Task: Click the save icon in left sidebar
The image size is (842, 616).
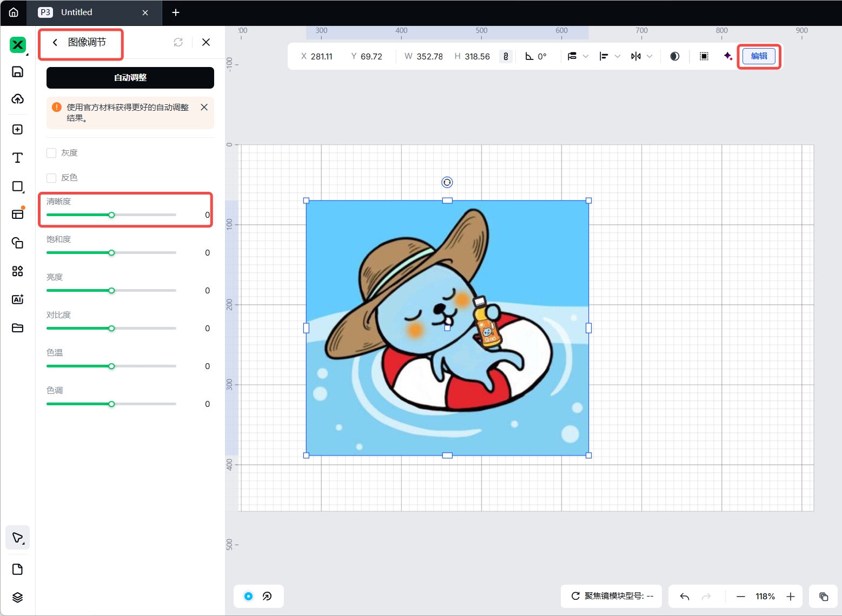Action: coord(17,72)
